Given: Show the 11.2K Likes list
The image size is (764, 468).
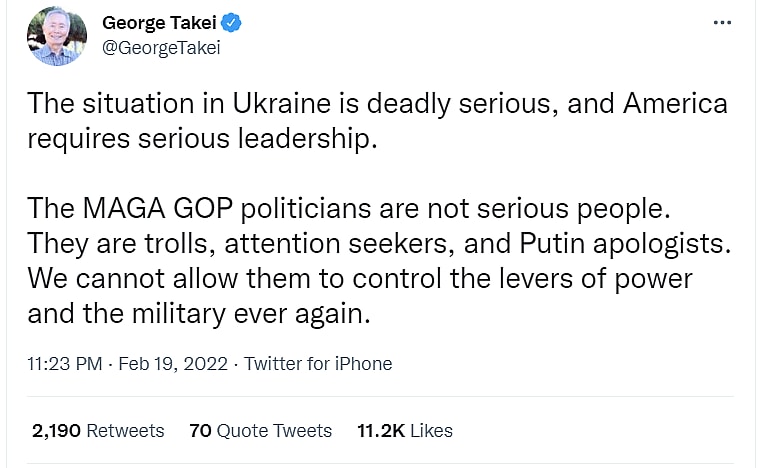Looking at the screenshot, I should [404, 431].
